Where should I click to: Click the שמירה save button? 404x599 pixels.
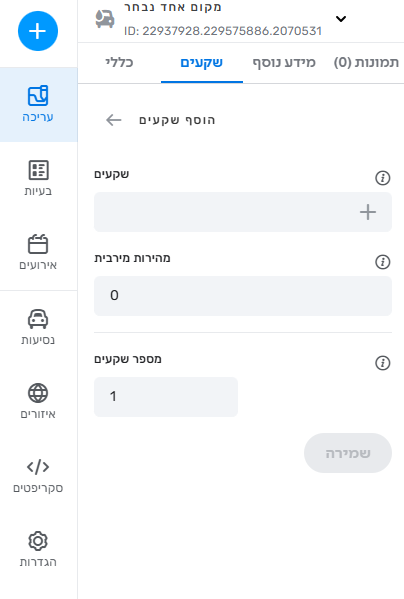tap(348, 453)
